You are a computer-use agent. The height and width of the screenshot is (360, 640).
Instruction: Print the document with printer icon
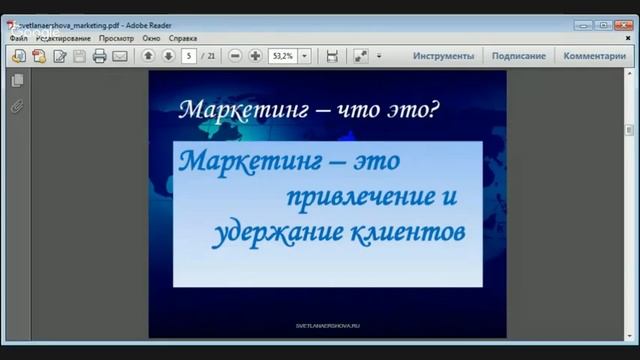pos(99,56)
